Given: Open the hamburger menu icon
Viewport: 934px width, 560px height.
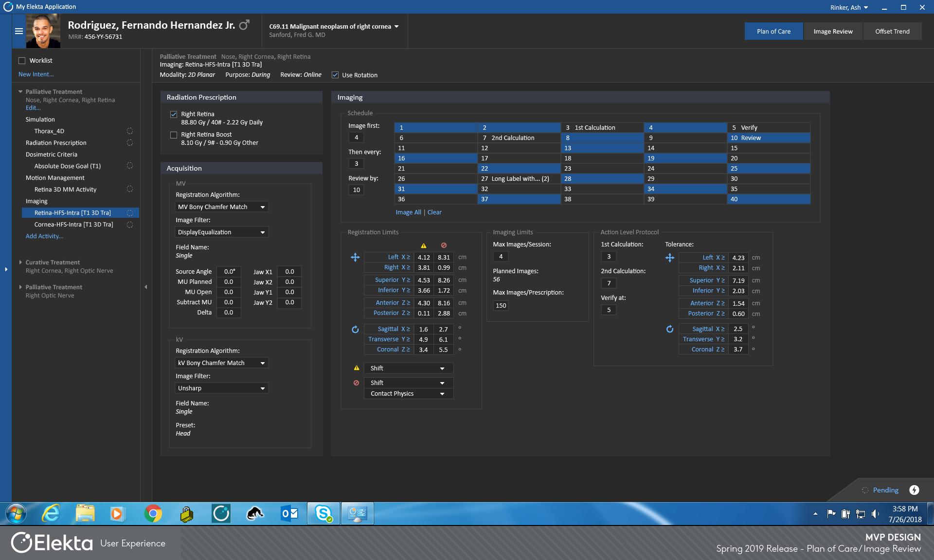Looking at the screenshot, I should tap(19, 31).
